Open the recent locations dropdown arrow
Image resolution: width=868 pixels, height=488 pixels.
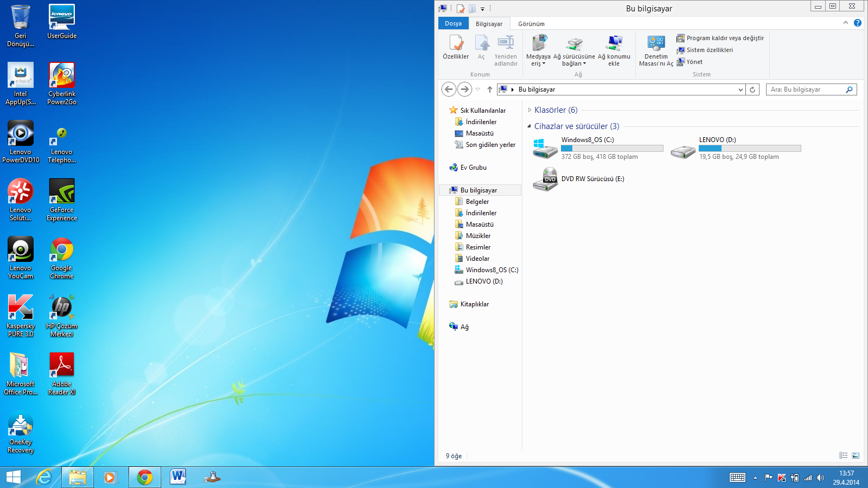tap(478, 89)
